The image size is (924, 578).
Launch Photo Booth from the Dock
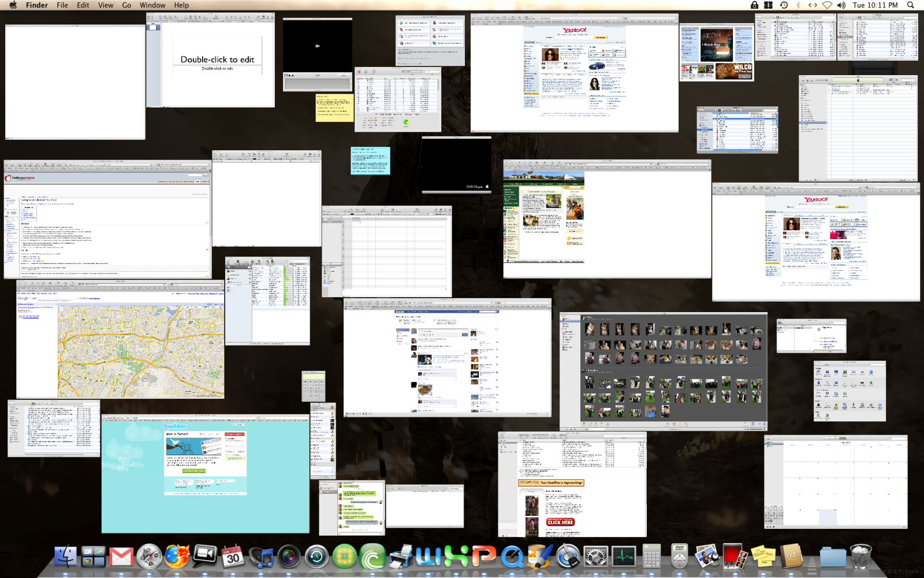coord(735,557)
